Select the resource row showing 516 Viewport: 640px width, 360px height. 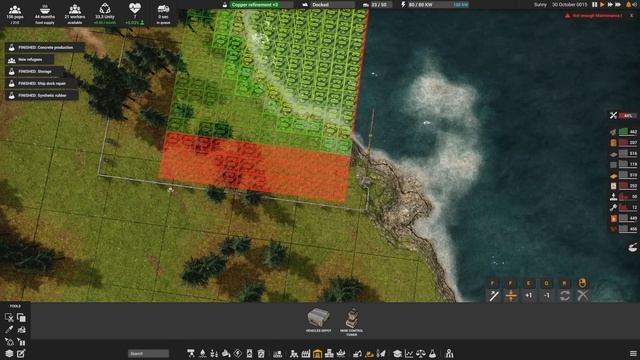pos(624,153)
